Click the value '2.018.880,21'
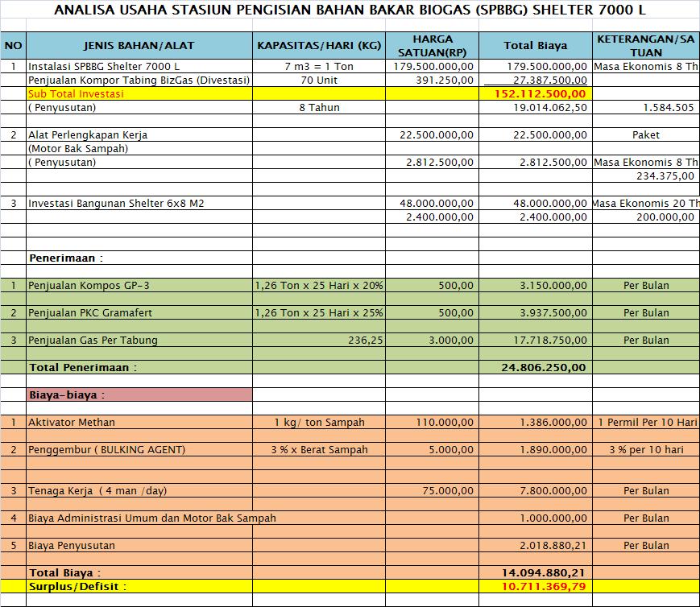The image size is (700, 607). 553,545
